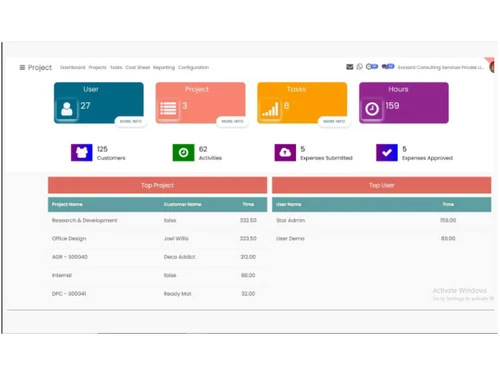Click the 212.00 time value
This screenshot has width=500, height=375.
(248, 257)
